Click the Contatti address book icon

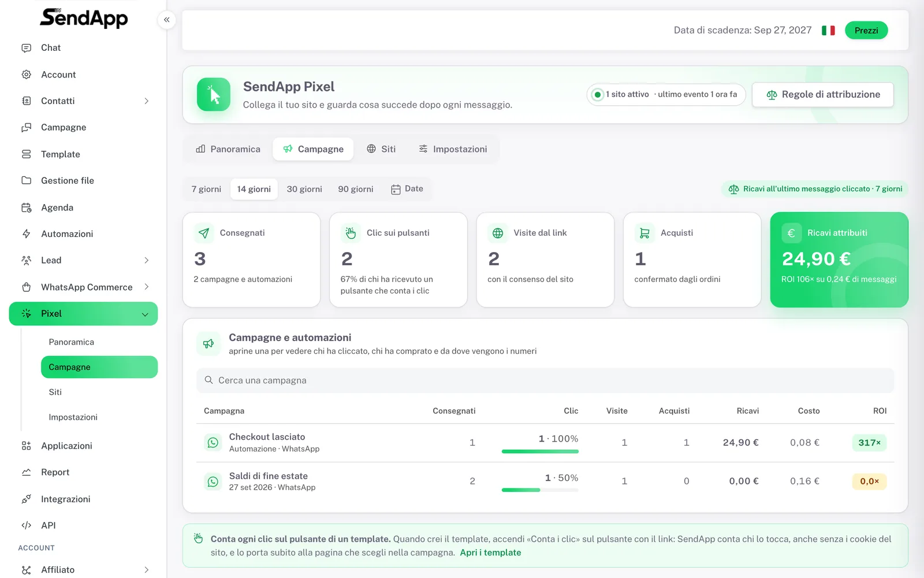(x=26, y=101)
